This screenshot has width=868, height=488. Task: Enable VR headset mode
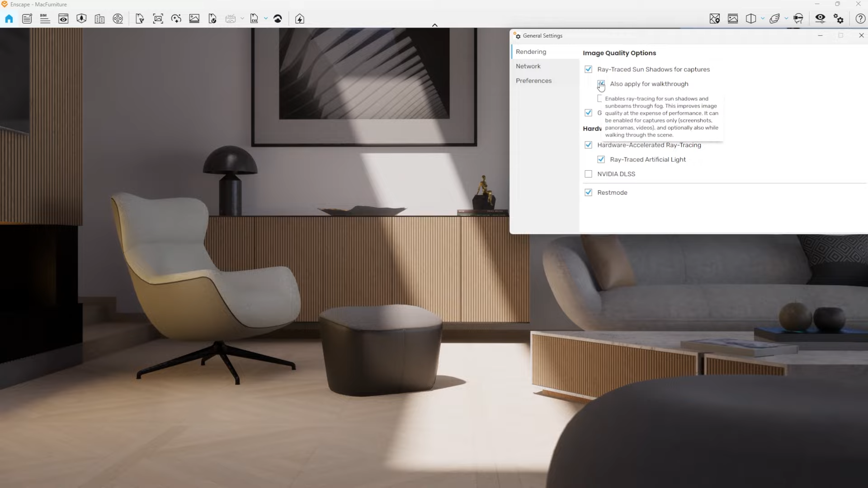798,19
